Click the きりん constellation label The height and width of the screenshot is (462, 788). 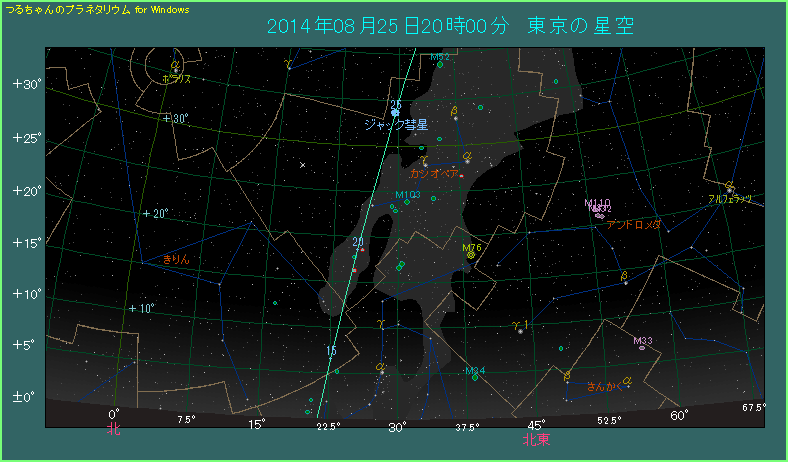point(175,259)
